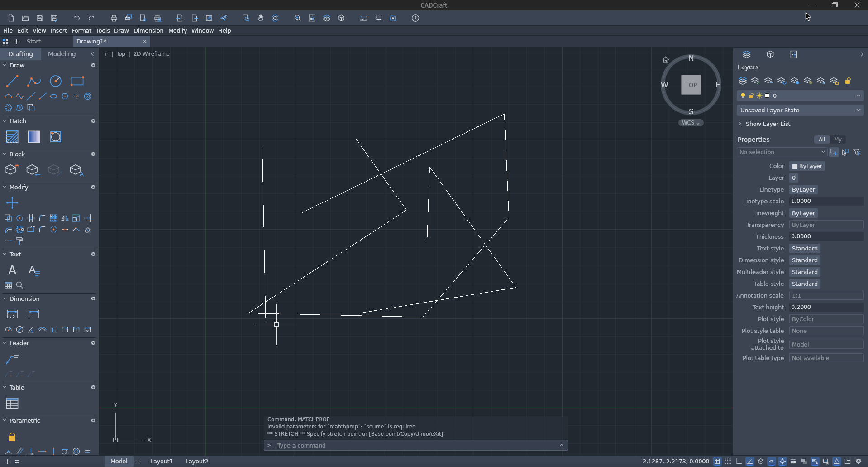Select the Line draw tool
This screenshot has width=868, height=467.
[x=12, y=81]
